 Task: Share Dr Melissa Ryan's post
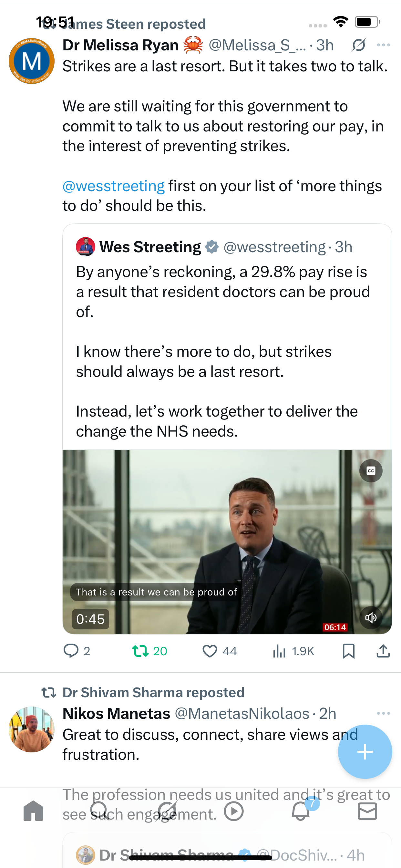point(383,651)
